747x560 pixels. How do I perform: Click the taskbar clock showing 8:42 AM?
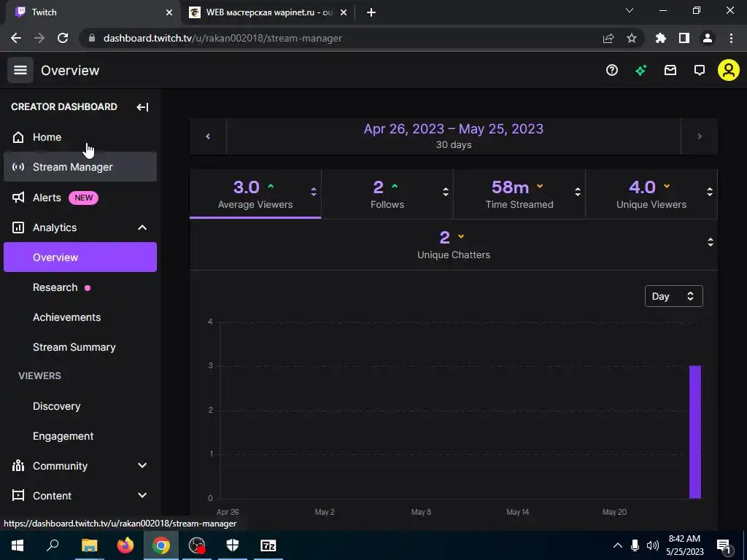click(684, 545)
